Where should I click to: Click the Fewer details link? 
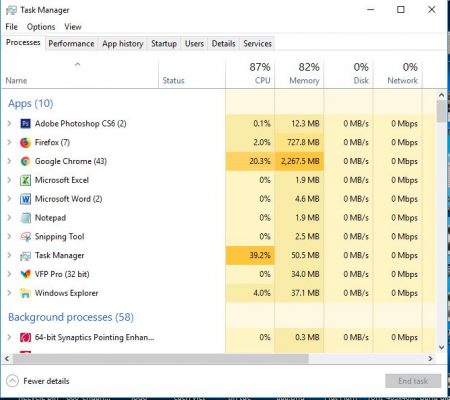(46, 381)
